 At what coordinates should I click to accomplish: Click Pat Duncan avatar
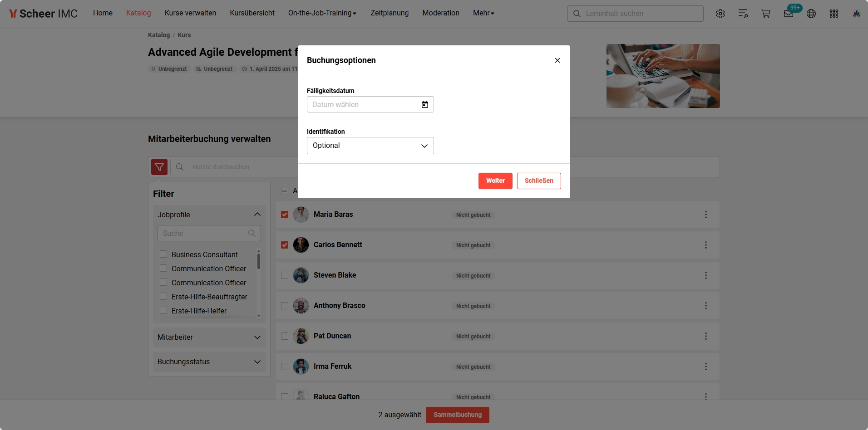(x=301, y=336)
